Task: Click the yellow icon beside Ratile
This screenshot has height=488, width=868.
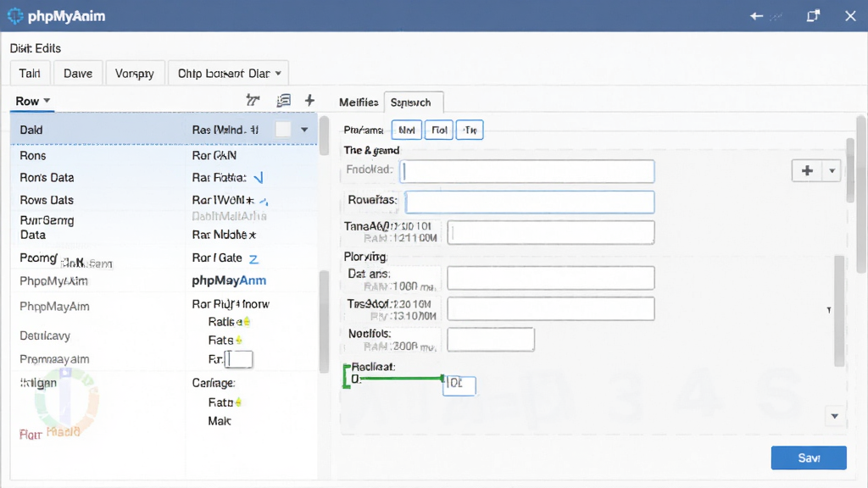Action: (x=247, y=321)
